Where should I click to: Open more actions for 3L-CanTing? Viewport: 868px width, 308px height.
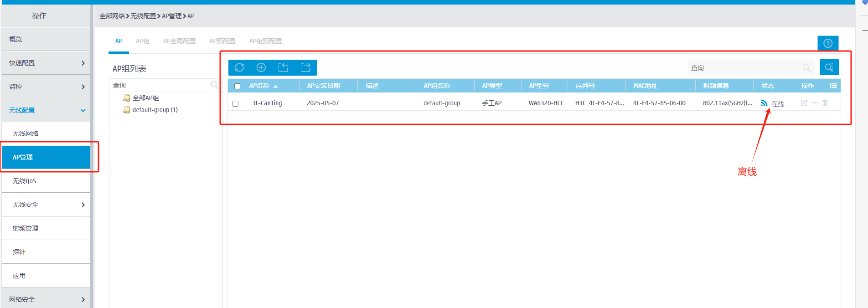click(815, 103)
